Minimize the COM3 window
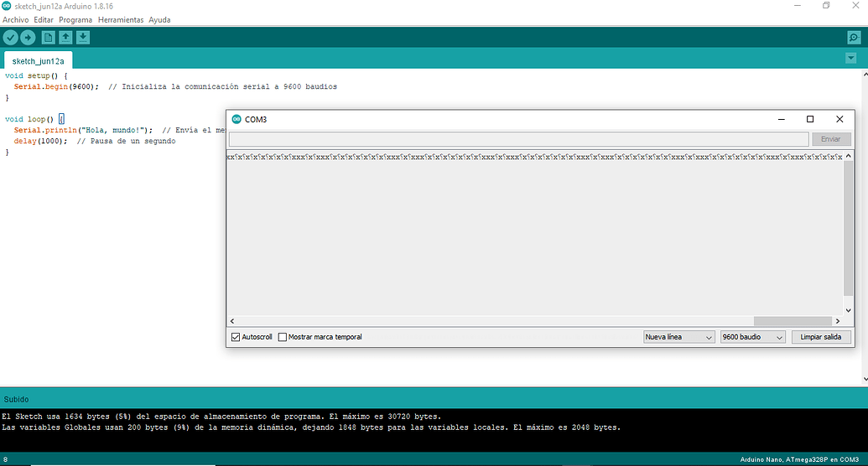The height and width of the screenshot is (466, 868). 781,119
